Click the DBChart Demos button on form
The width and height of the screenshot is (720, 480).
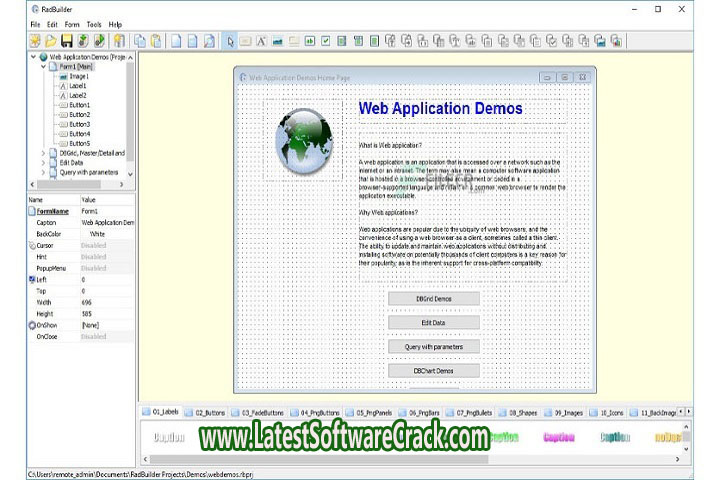coord(434,371)
